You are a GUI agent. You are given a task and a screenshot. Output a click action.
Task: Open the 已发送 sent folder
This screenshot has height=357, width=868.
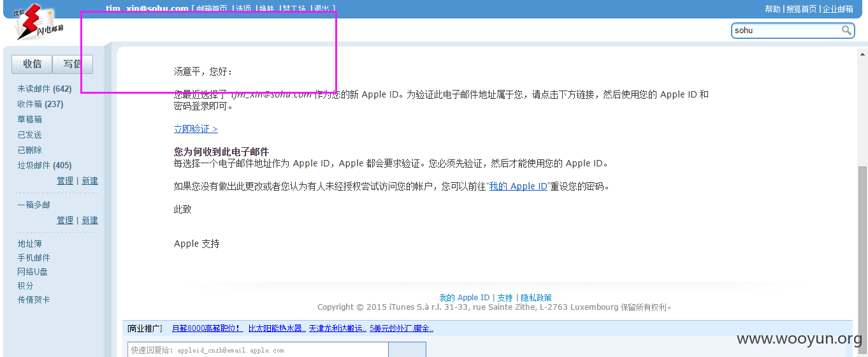click(30, 135)
